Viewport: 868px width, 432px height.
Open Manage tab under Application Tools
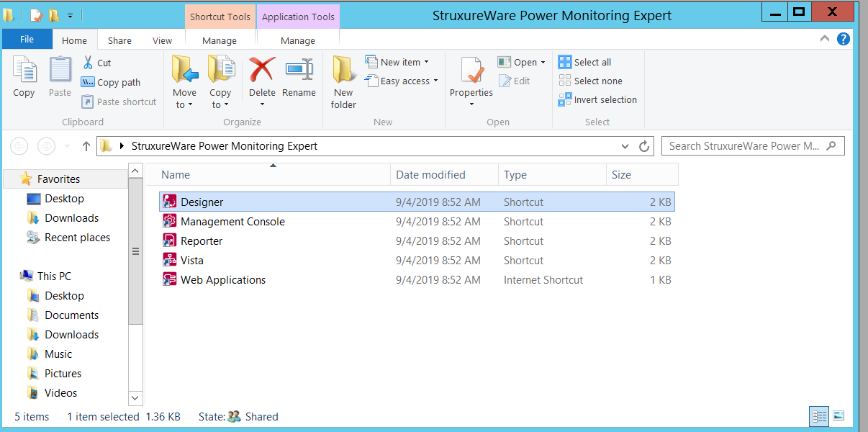298,40
